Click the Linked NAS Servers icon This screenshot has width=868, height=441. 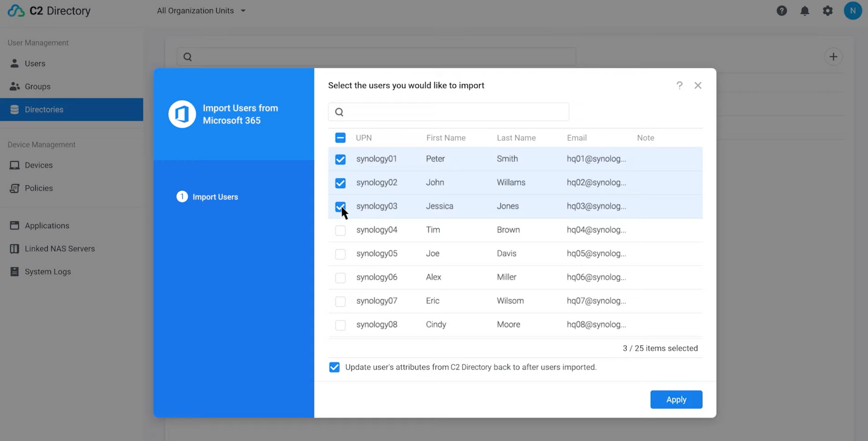14,249
